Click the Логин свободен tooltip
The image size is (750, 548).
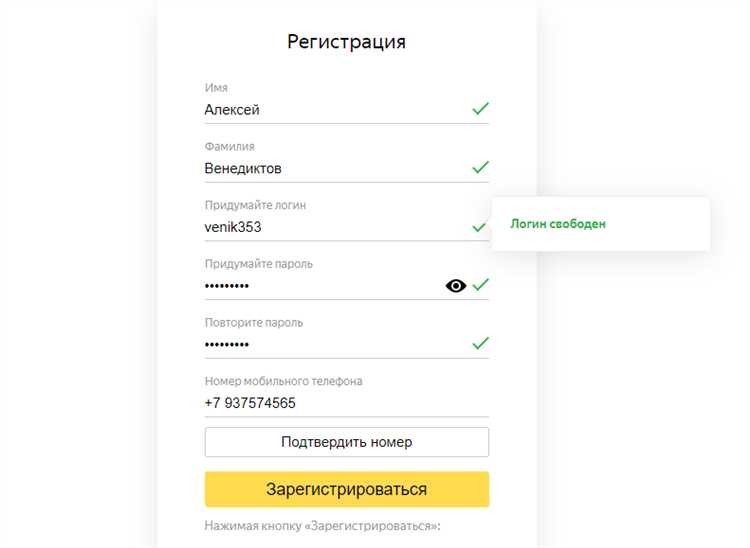pyautogui.click(x=558, y=224)
